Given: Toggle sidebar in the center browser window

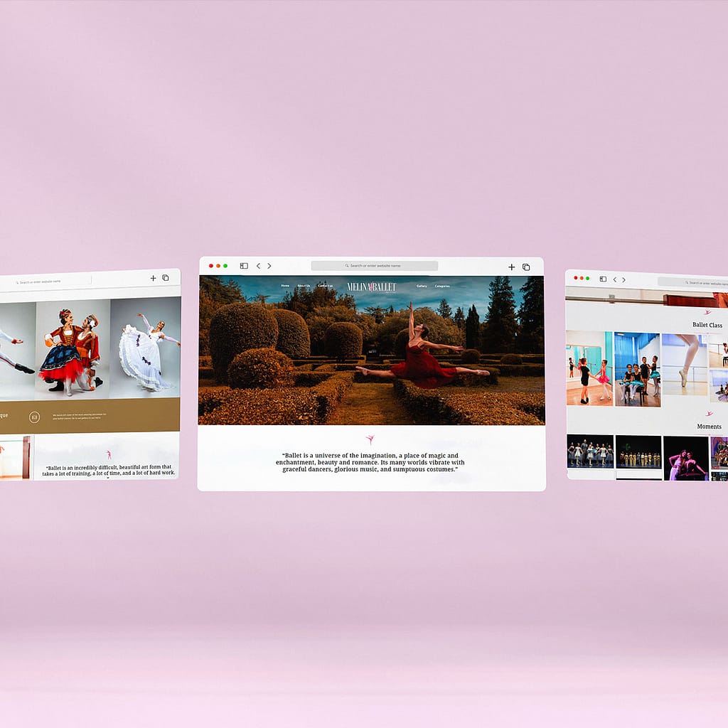Looking at the screenshot, I should pyautogui.click(x=244, y=266).
